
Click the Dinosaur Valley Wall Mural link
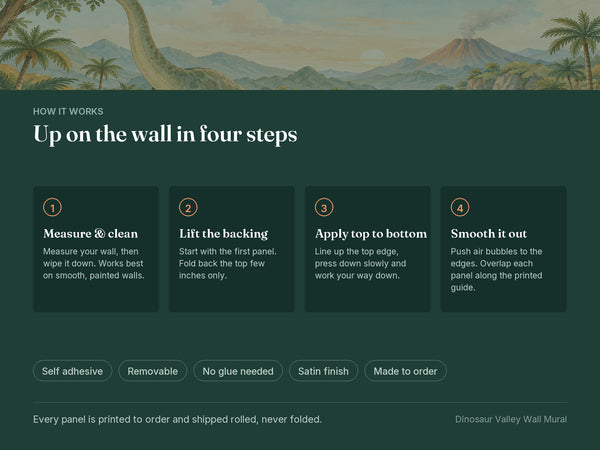click(511, 419)
